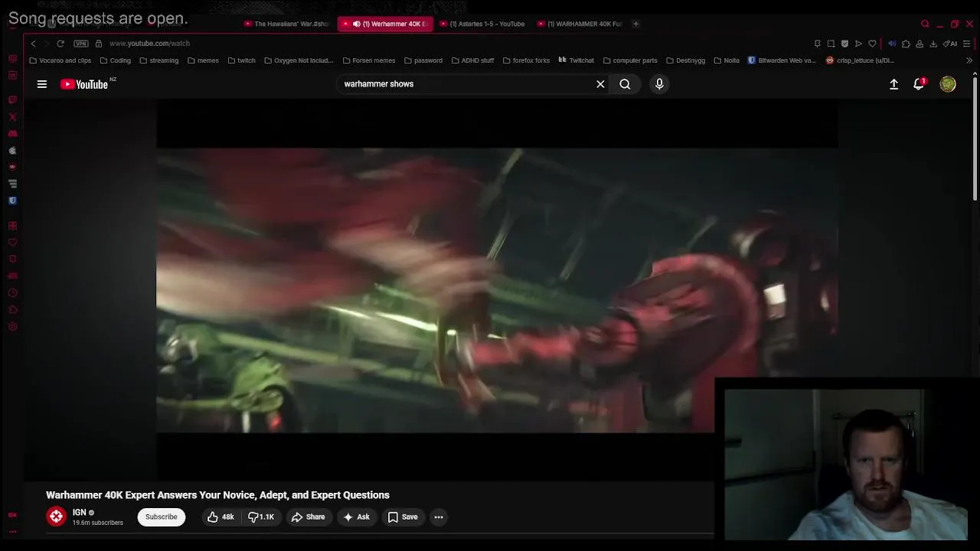Open a new tab with plus button

click(635, 24)
